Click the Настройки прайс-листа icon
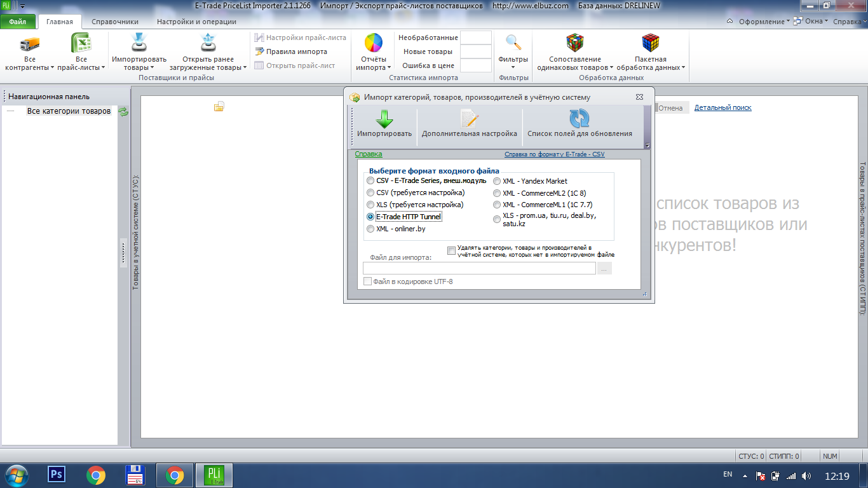This screenshot has height=488, width=868. [259, 37]
